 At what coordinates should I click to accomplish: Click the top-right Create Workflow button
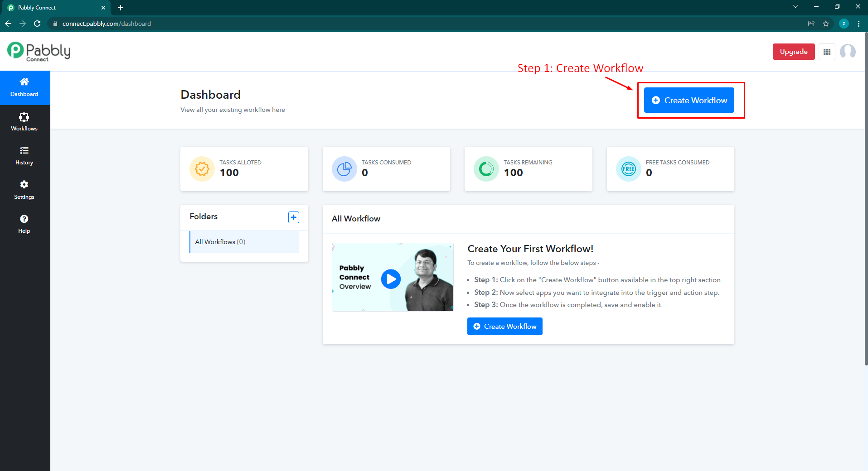689,100
